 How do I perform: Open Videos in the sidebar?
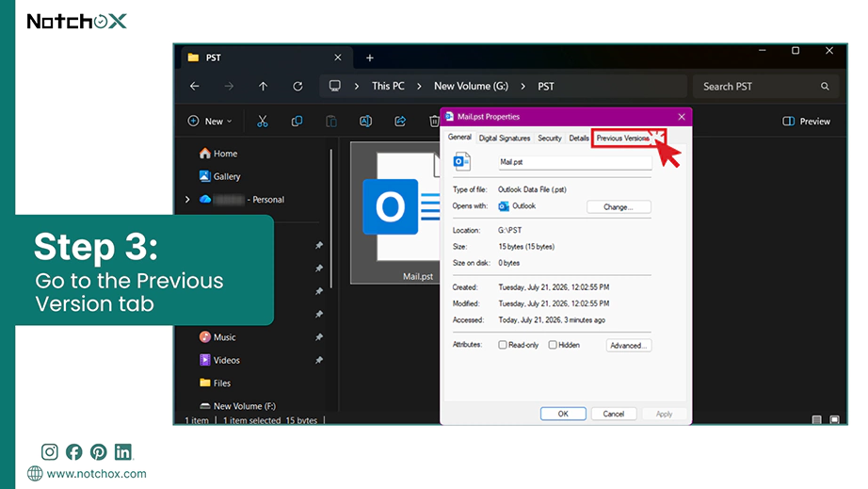pyautogui.click(x=219, y=360)
